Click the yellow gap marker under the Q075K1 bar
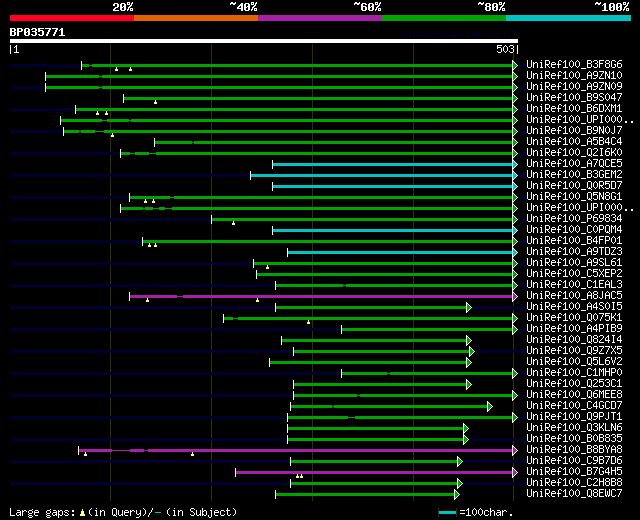This screenshot has width=640, height=520. [309, 322]
